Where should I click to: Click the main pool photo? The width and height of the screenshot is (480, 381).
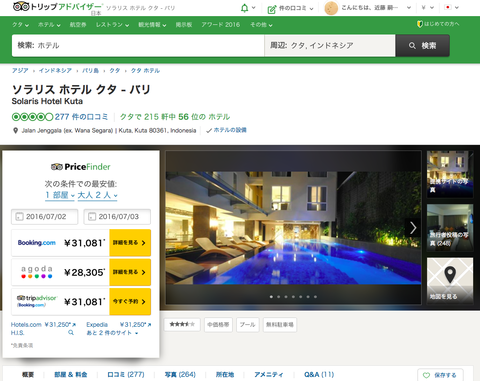293,228
